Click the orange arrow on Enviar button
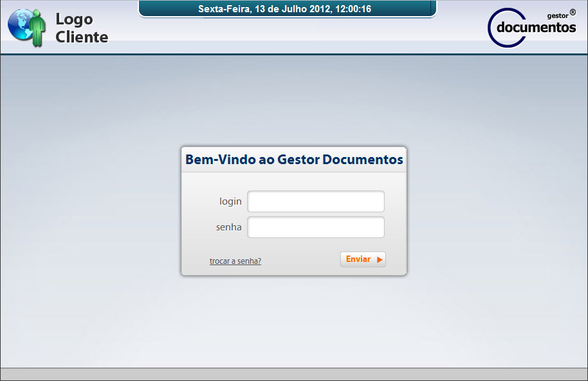 pyautogui.click(x=380, y=259)
